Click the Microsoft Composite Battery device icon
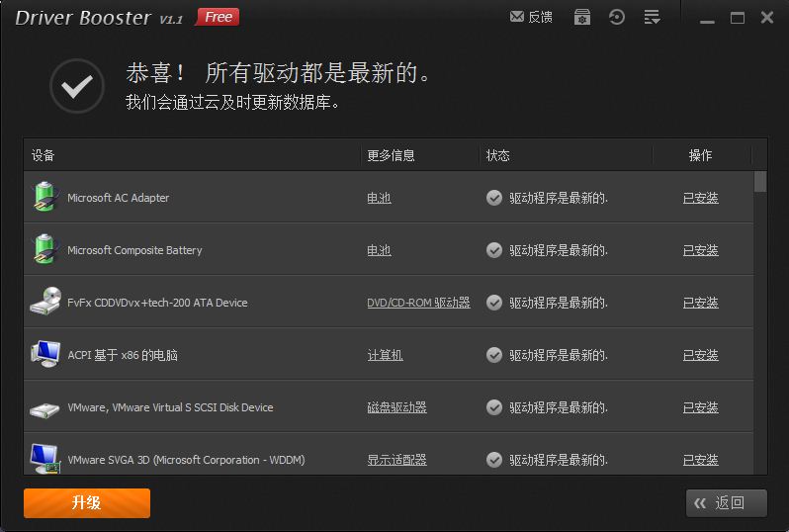789x532 pixels. point(44,250)
